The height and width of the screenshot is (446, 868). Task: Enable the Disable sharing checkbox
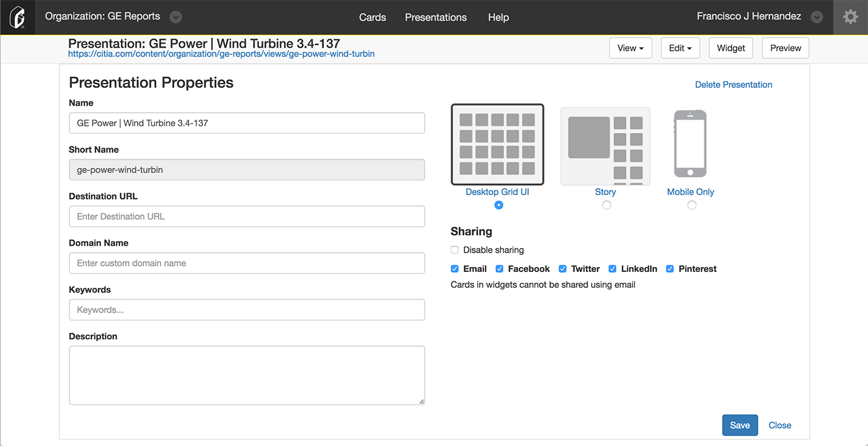(x=454, y=250)
